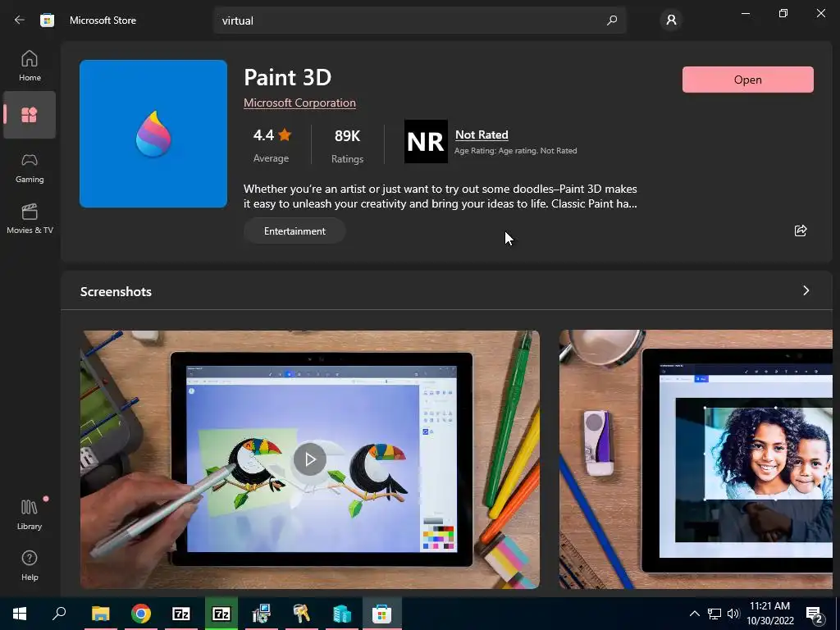Open the Apps section in the sidebar
The image size is (840, 630).
(x=30, y=115)
